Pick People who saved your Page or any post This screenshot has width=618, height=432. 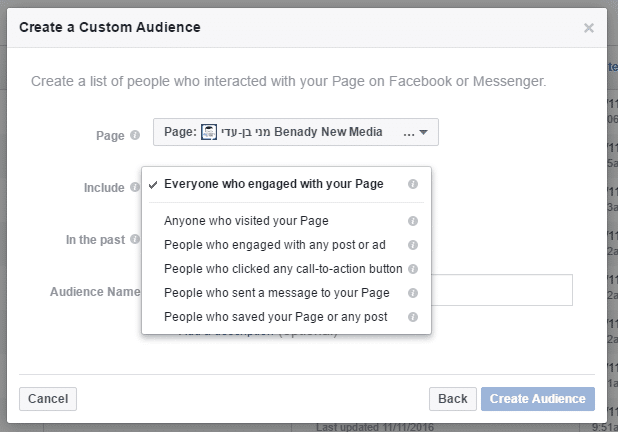(x=286, y=317)
